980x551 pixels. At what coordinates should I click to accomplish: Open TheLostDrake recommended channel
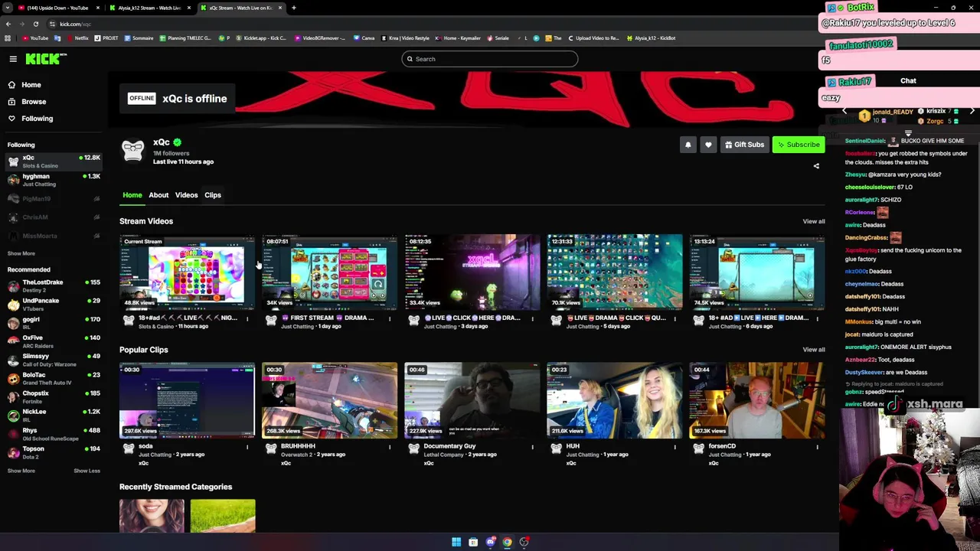click(54, 285)
